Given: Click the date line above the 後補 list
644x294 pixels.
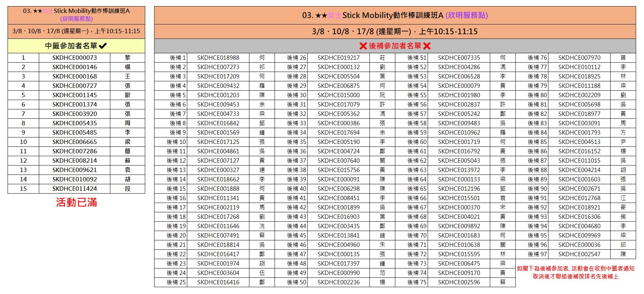Looking at the screenshot, I should pyautogui.click(x=395, y=31).
